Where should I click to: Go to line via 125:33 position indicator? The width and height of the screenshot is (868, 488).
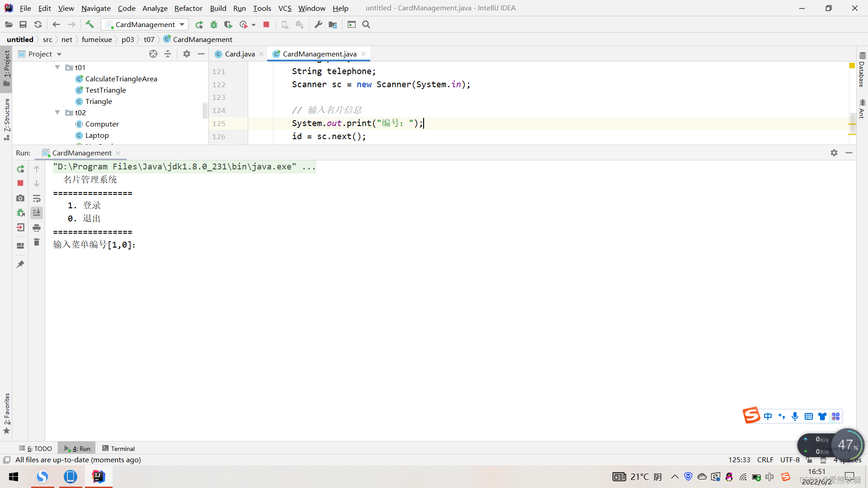coord(739,460)
